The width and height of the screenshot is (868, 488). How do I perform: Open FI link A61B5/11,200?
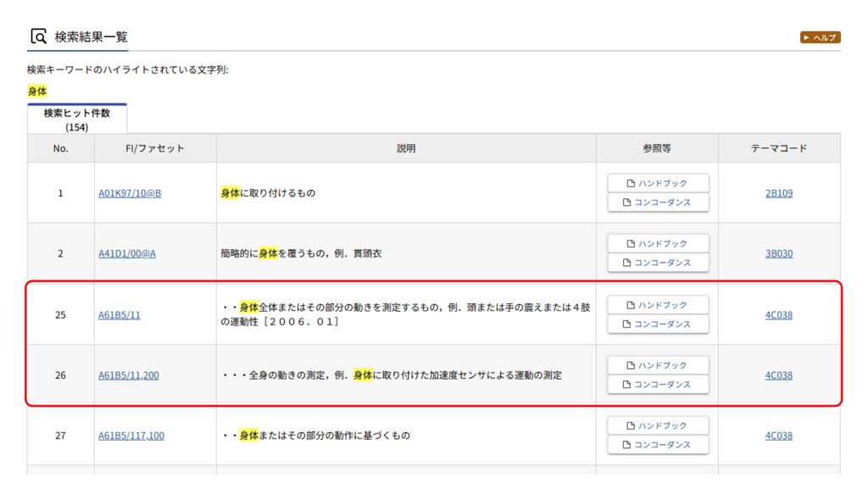coord(129,375)
